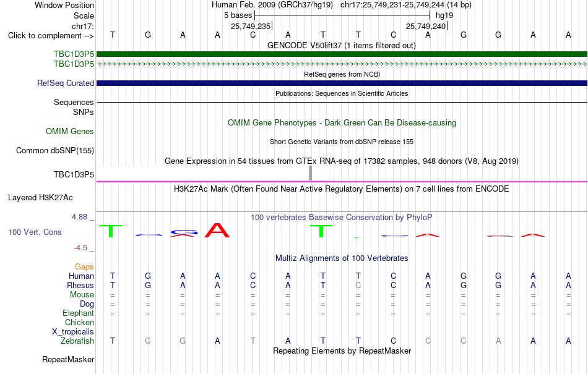
Task: Click the OMIM Genes label
Action: 70,132
